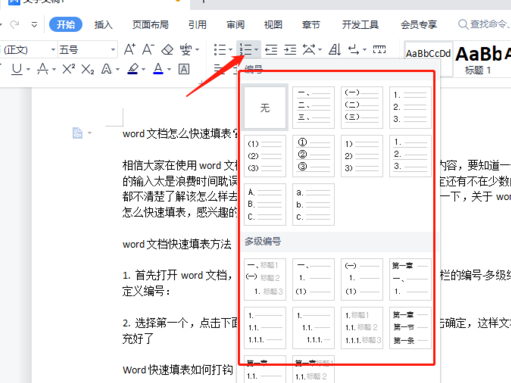
Task: Choose the (一)(二)(三) numbering style
Action: [362, 107]
